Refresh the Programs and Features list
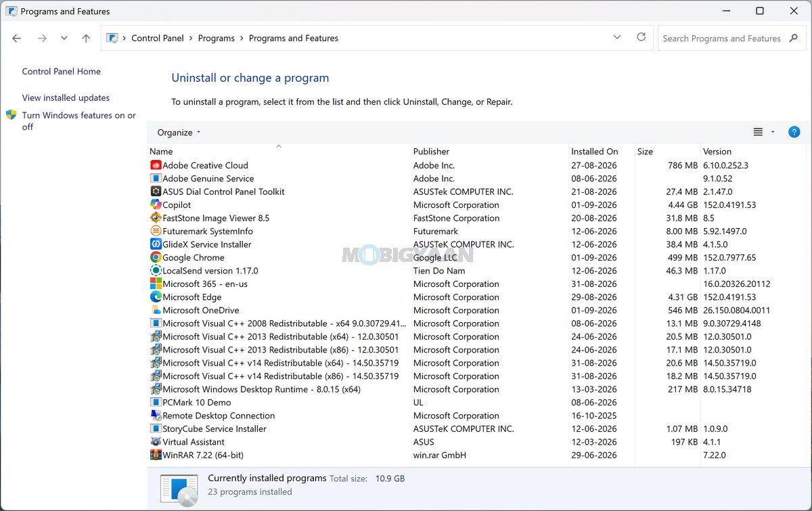This screenshot has width=812, height=511. click(x=641, y=38)
